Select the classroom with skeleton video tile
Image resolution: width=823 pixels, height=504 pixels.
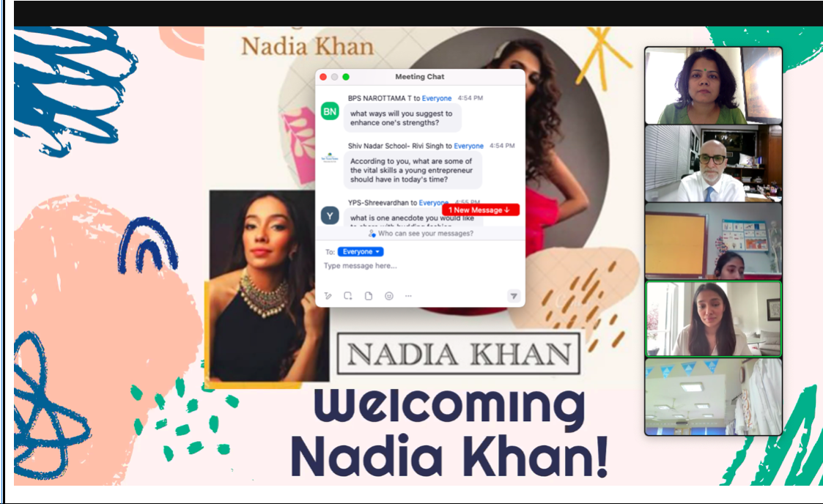[x=713, y=241]
